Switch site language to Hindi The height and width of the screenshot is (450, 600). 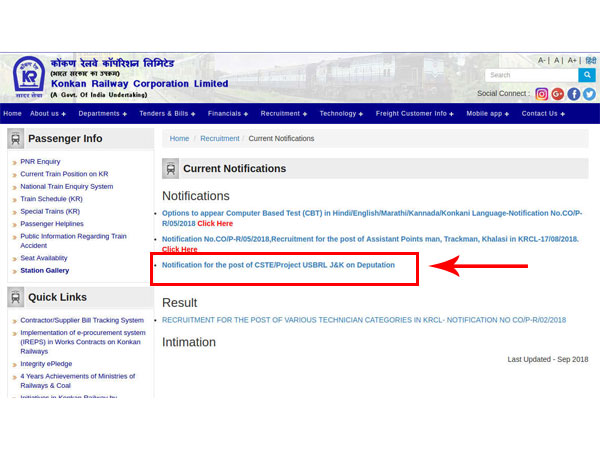click(591, 60)
